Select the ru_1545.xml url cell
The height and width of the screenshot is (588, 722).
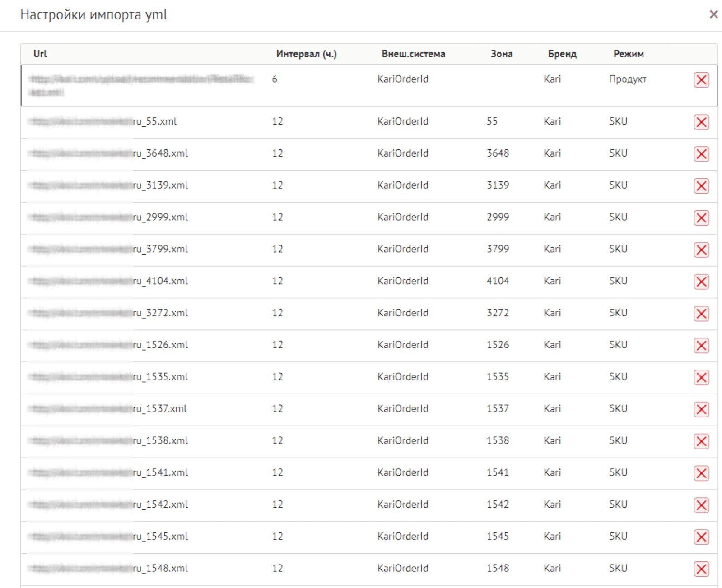point(109,537)
